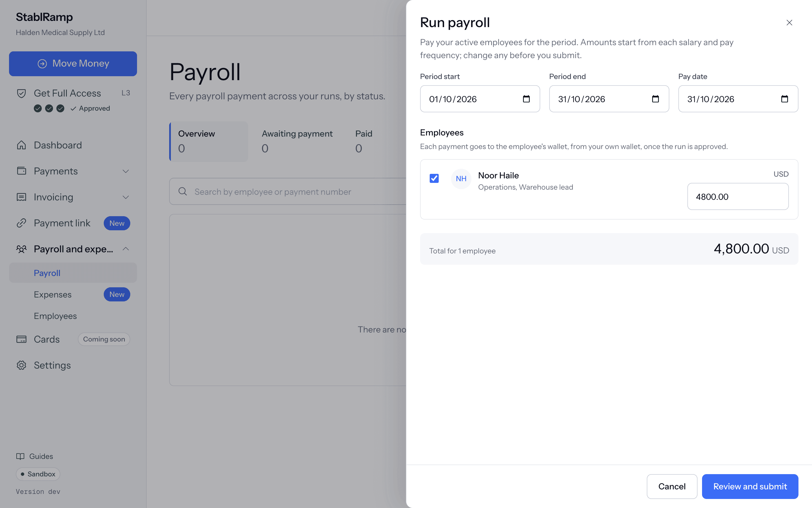Click the Period end date field

click(x=609, y=99)
